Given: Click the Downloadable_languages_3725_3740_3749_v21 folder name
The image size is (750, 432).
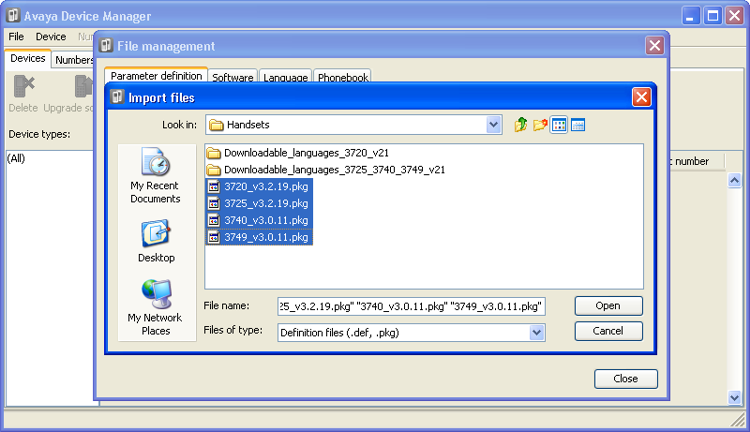Looking at the screenshot, I should (x=334, y=170).
